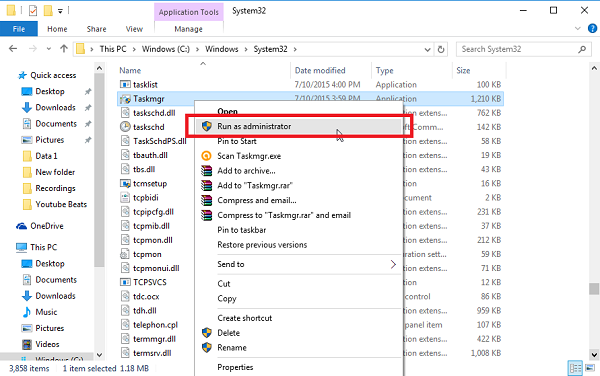Click the OneDrive cloud icon
The width and height of the screenshot is (600, 376).
pyautogui.click(x=21, y=226)
